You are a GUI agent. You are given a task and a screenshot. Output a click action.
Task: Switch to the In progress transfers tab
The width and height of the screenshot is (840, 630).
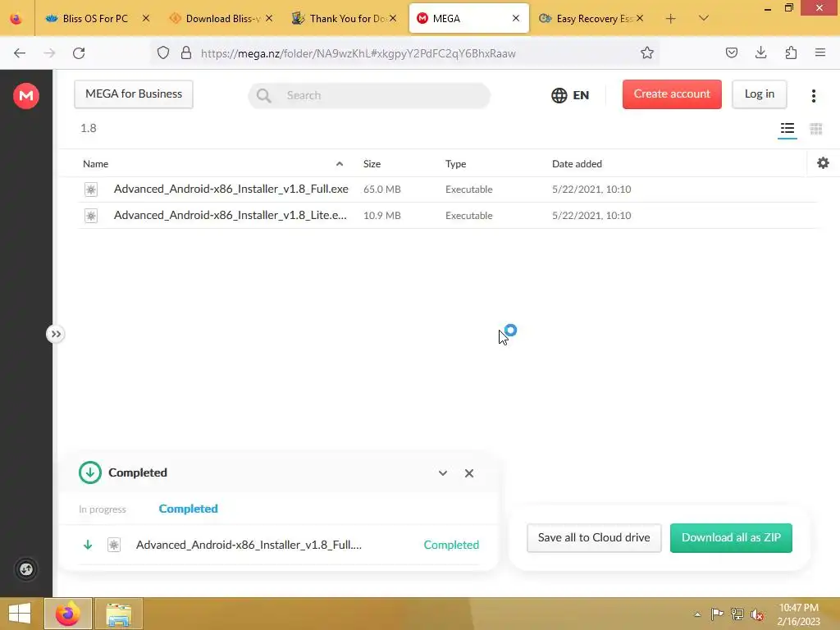(x=103, y=509)
